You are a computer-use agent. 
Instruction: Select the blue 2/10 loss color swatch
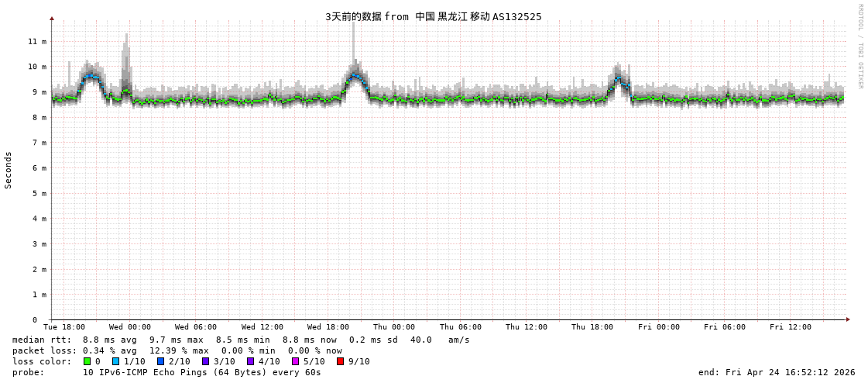tap(160, 361)
